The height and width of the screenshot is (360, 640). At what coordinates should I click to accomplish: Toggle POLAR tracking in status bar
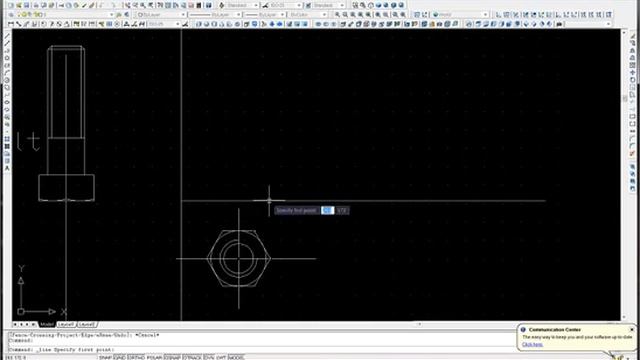154,358
